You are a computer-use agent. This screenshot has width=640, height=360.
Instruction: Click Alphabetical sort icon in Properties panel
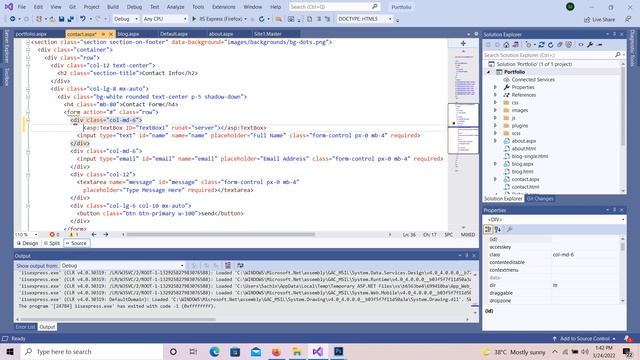(x=498, y=230)
